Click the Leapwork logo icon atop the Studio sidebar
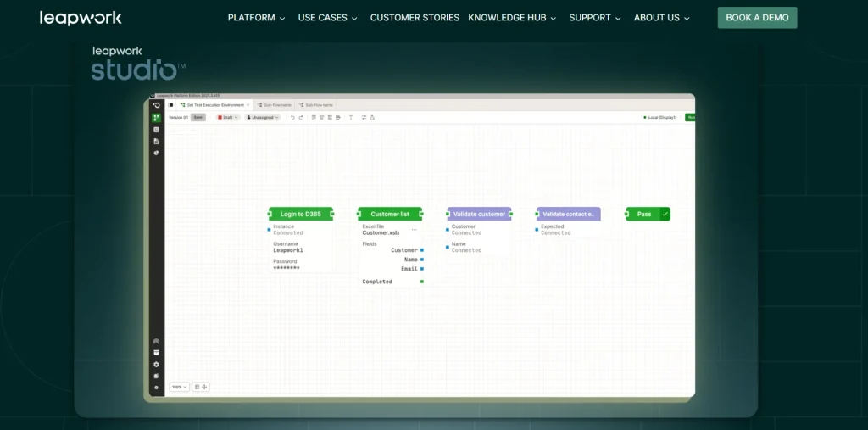Screen dimensions: 868x430 [x=156, y=105]
